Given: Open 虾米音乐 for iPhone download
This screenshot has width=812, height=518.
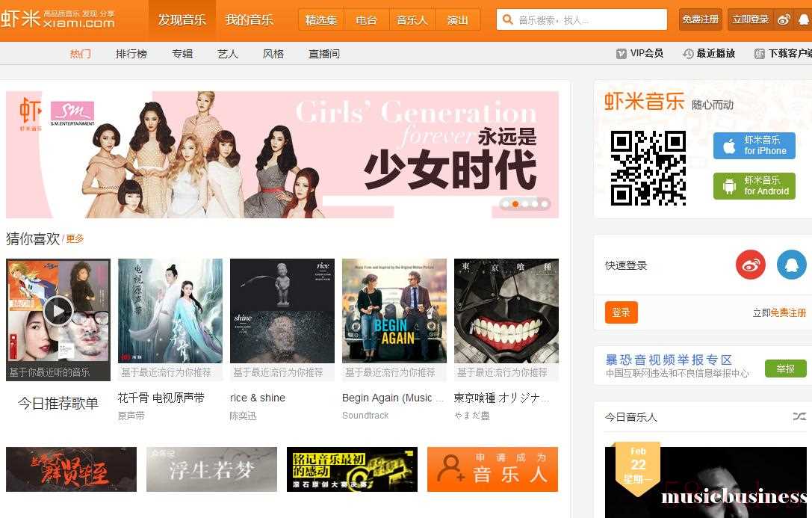Looking at the screenshot, I should pyautogui.click(x=754, y=146).
